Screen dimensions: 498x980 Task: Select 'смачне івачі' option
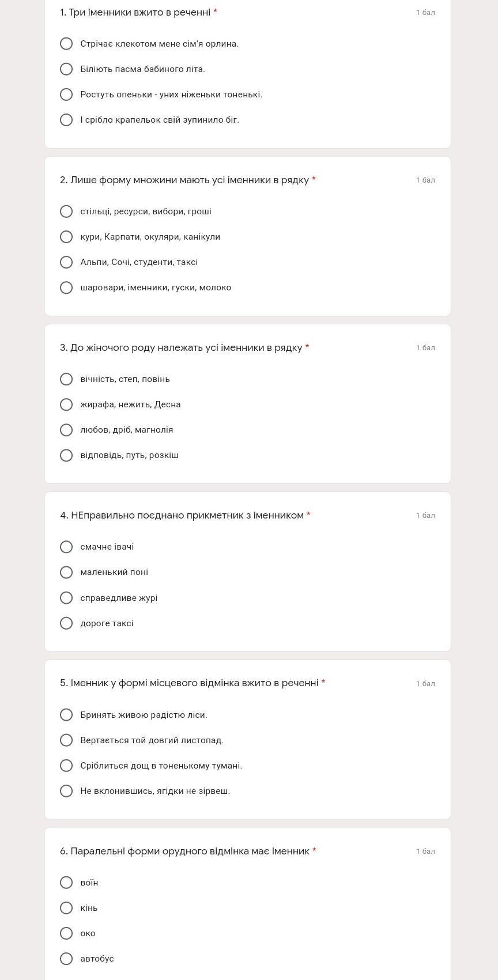click(x=66, y=547)
